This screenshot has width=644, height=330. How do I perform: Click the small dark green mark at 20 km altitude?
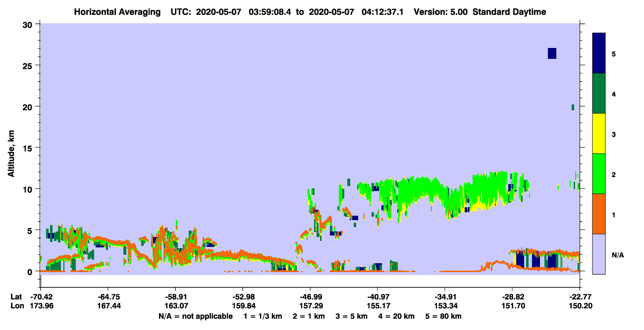573,107
